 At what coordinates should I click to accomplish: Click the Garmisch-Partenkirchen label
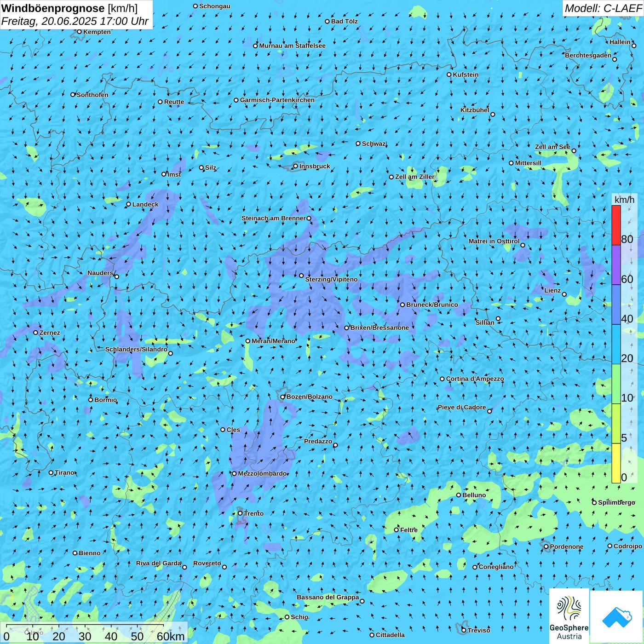pyautogui.click(x=277, y=100)
